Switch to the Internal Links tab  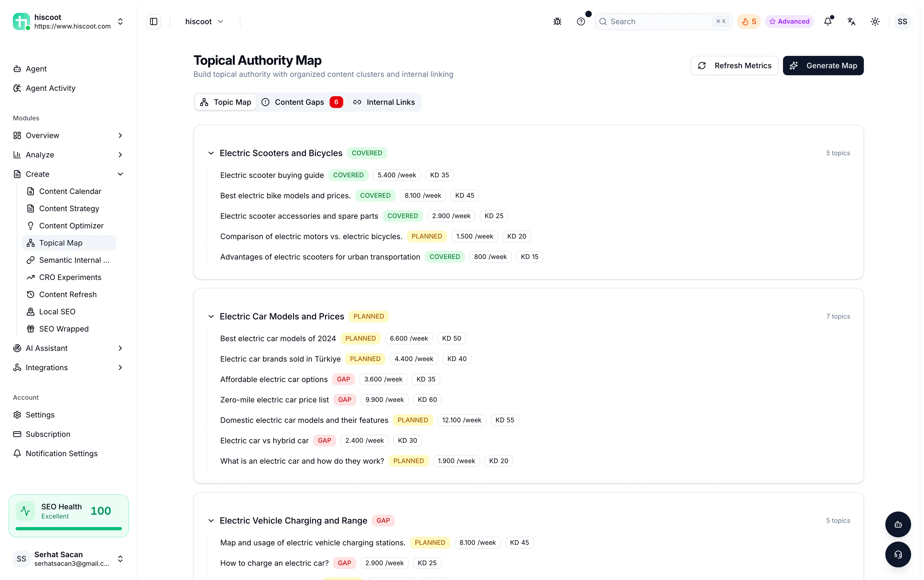384,102
